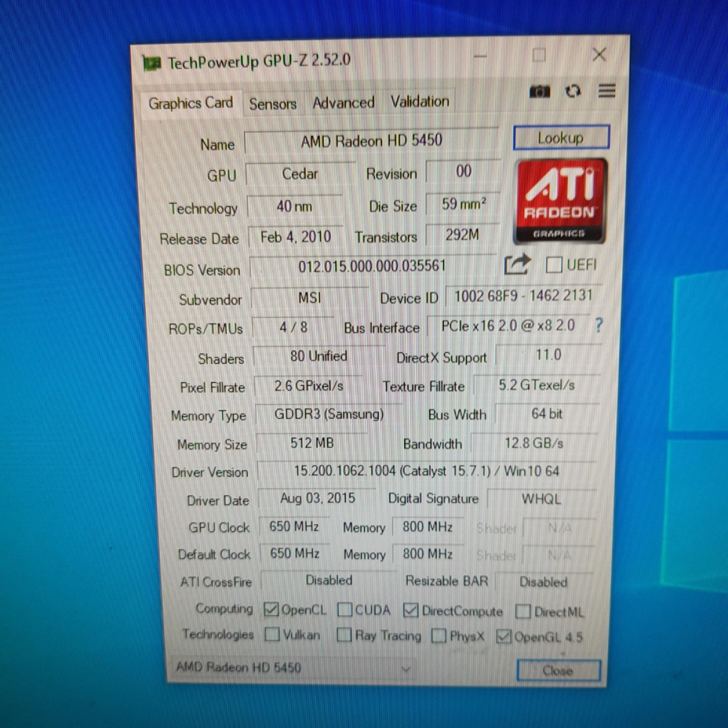Image resolution: width=728 pixels, height=728 pixels.
Task: Toggle the Ray Tracing checkbox
Action: pyautogui.click(x=344, y=635)
